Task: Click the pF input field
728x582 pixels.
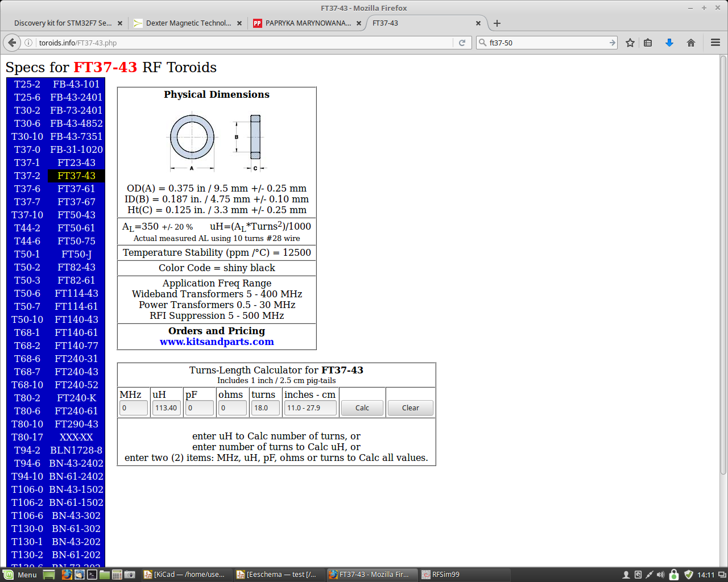Action: pos(200,408)
